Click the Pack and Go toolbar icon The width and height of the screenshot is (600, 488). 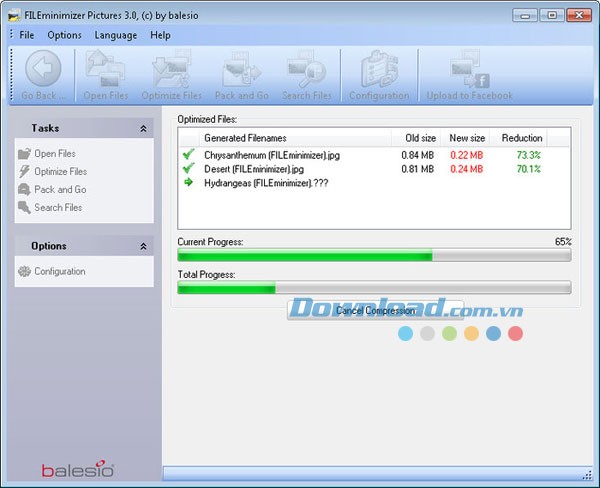click(242, 69)
